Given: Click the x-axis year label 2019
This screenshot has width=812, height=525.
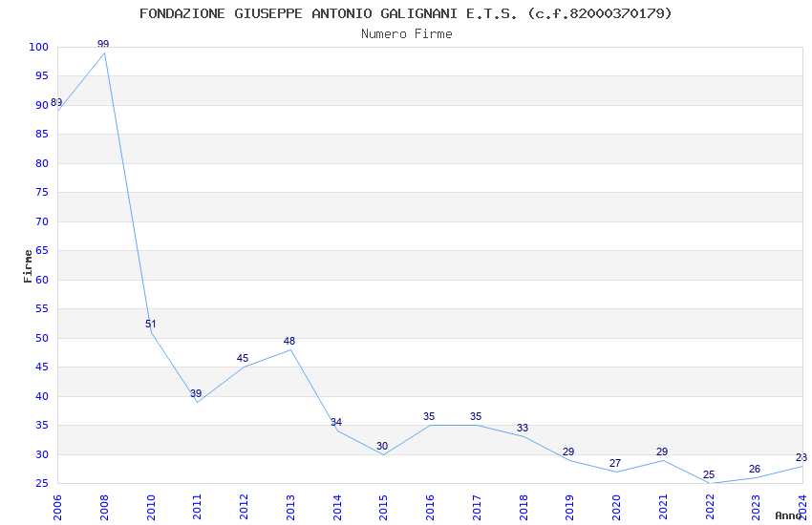Looking at the screenshot, I should (569, 508).
